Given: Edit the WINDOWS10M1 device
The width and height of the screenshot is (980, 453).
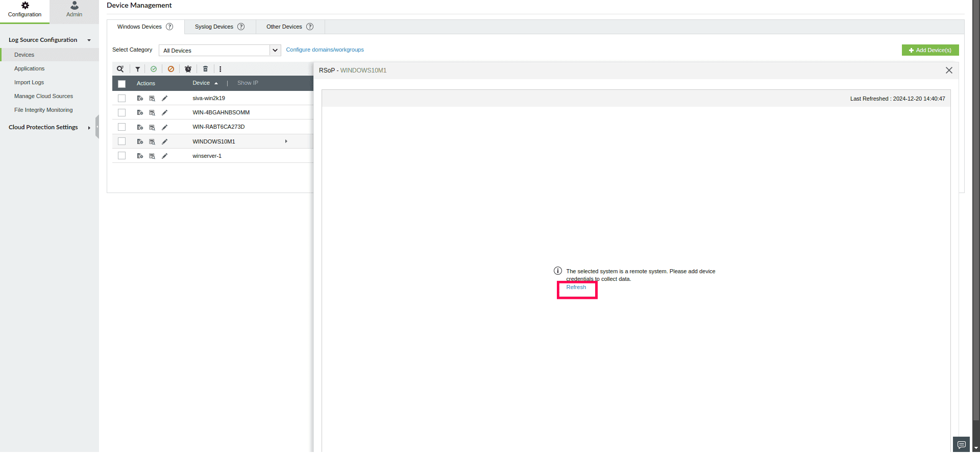Looking at the screenshot, I should (164, 141).
